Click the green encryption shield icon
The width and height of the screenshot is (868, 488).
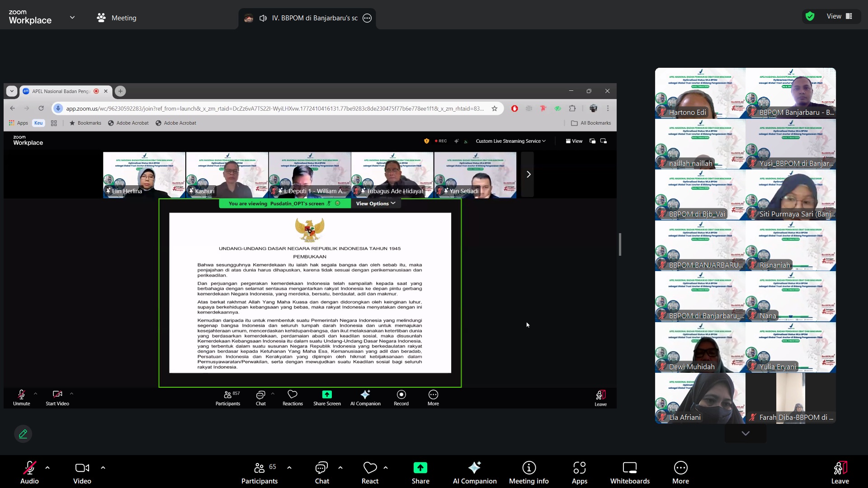tap(810, 16)
